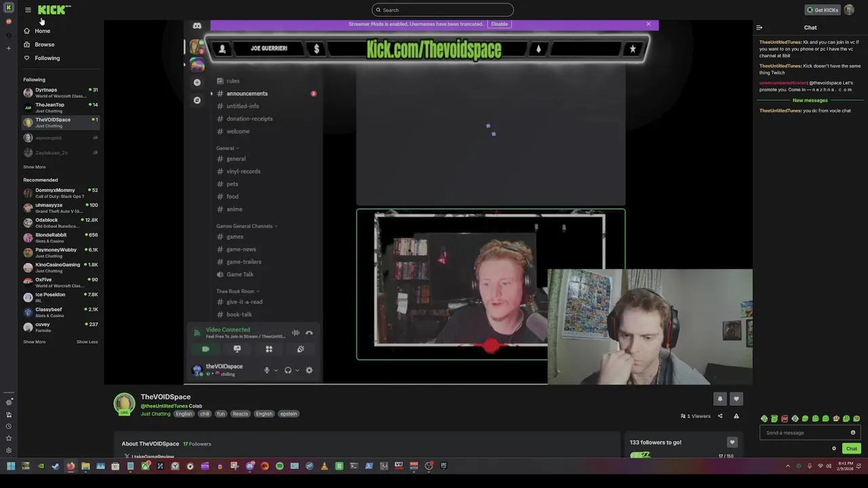Send message with Chat button
Screen dimensions: 868x488
852,449
